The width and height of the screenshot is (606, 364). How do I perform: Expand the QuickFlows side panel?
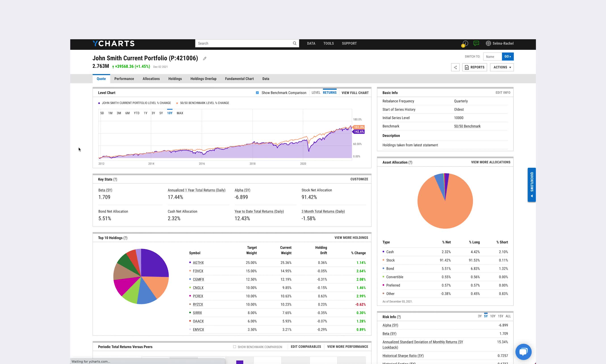point(532,185)
